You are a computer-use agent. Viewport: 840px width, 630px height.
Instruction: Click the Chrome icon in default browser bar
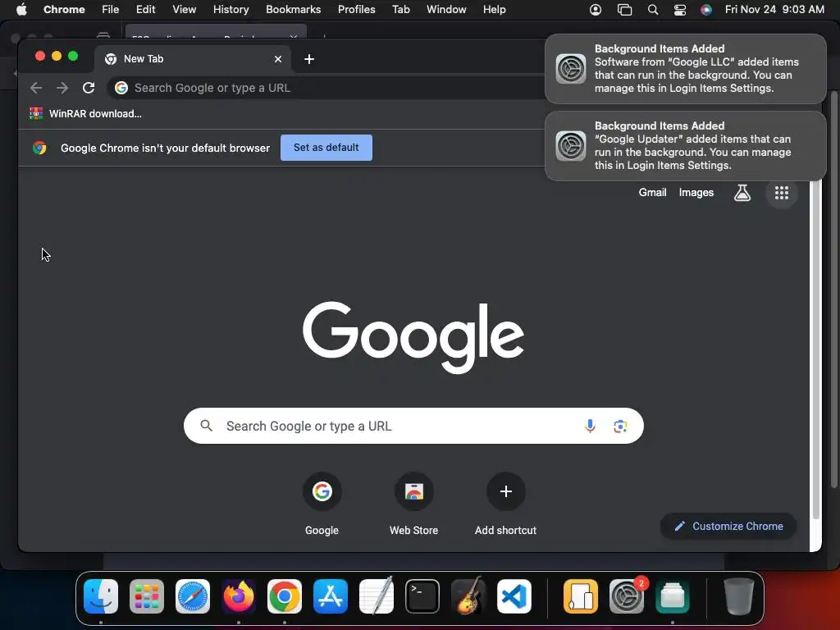[39, 148]
